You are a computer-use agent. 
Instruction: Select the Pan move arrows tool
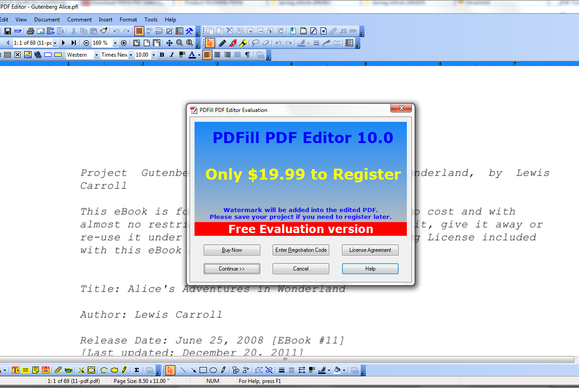click(x=169, y=43)
